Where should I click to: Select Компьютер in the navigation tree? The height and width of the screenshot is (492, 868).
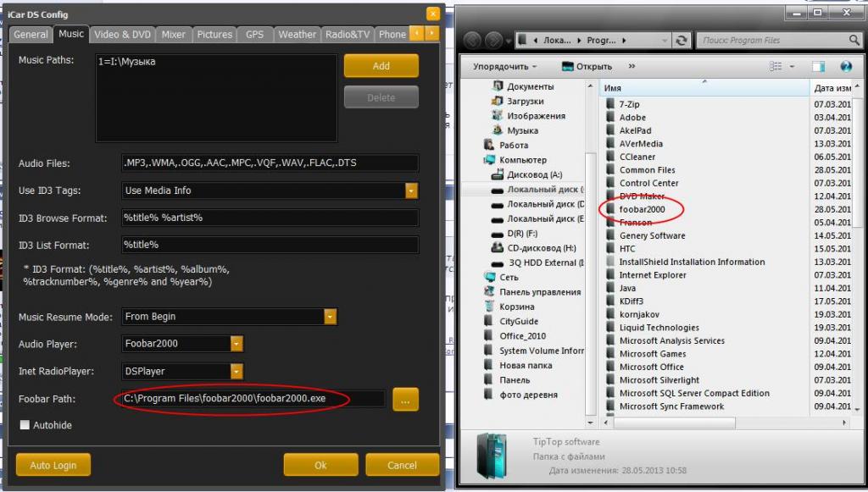point(522,160)
